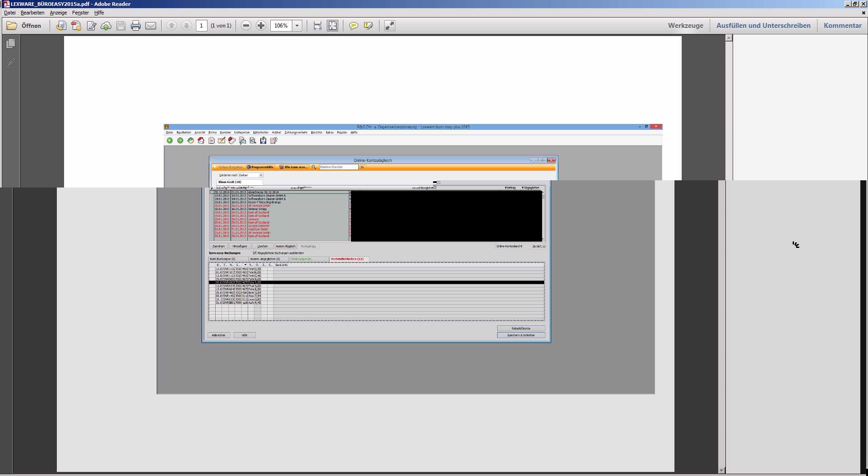Open the Datei menu in Adobe Reader
This screenshot has width=868, height=476.
point(9,13)
